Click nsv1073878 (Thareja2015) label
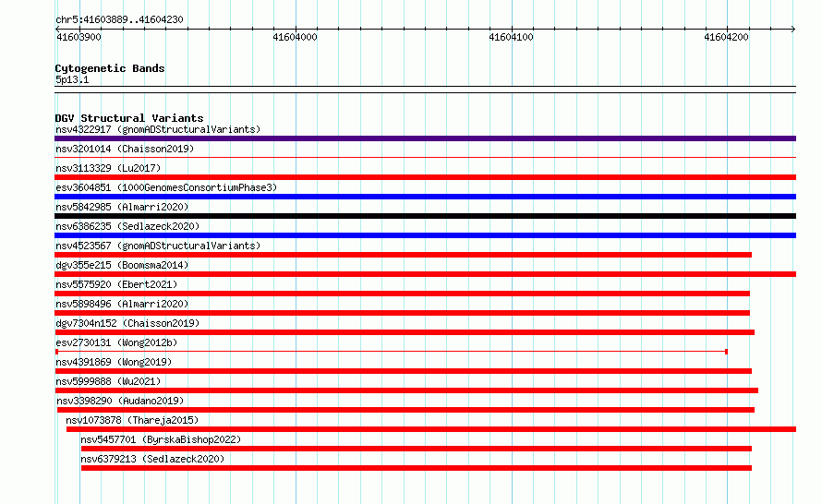Viewport: 822px width, 504px height. click(132, 420)
